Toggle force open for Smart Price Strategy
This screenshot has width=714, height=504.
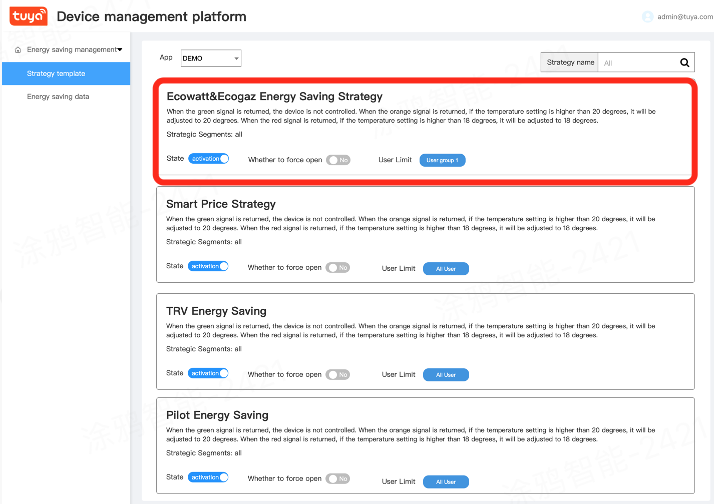337,268
